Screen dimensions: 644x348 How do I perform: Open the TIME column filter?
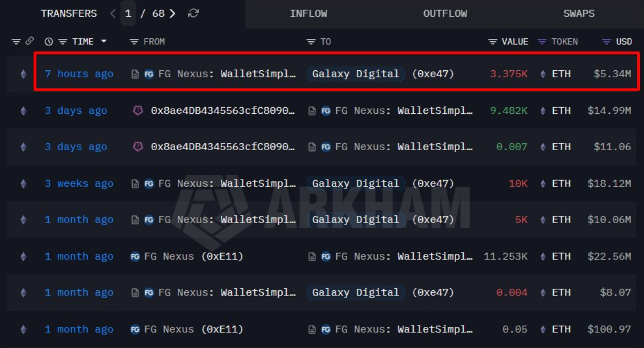pos(63,41)
